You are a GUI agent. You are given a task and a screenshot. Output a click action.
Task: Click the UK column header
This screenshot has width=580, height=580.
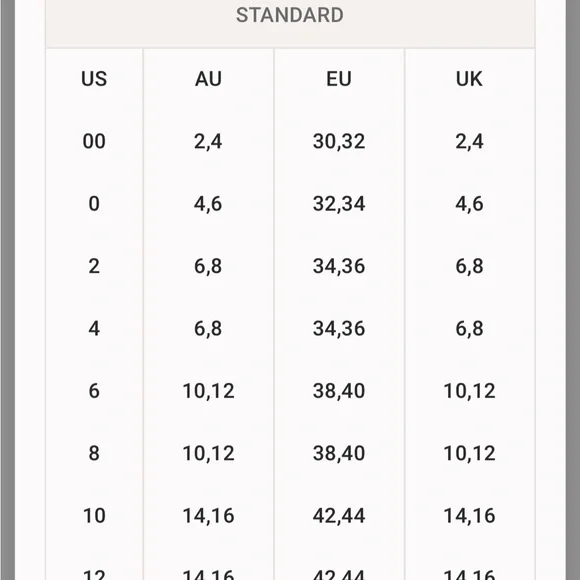click(x=469, y=79)
